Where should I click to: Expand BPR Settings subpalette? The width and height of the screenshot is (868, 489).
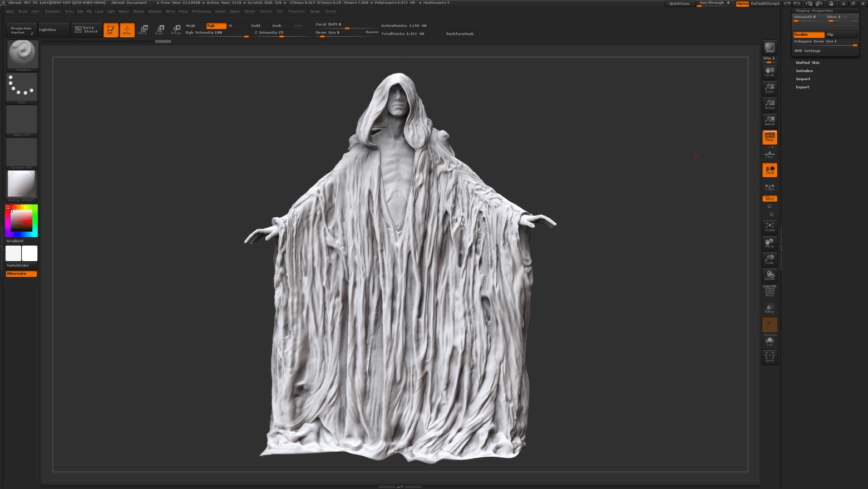click(x=807, y=51)
